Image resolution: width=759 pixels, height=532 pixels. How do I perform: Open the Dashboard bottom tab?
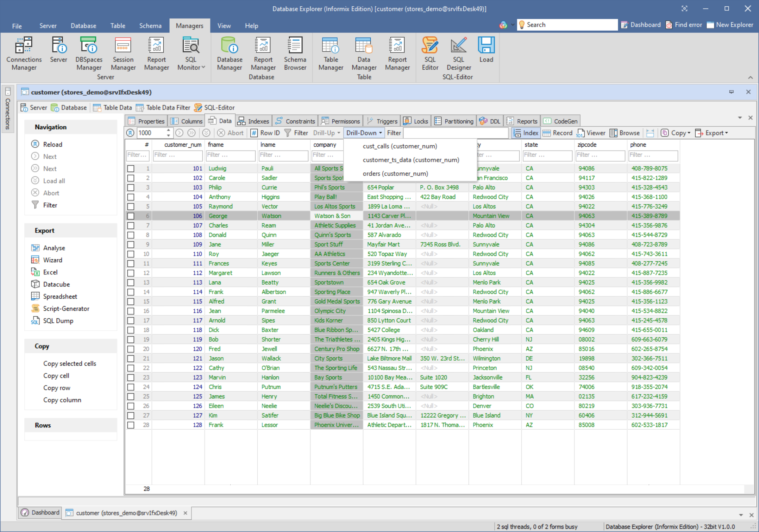pos(40,513)
